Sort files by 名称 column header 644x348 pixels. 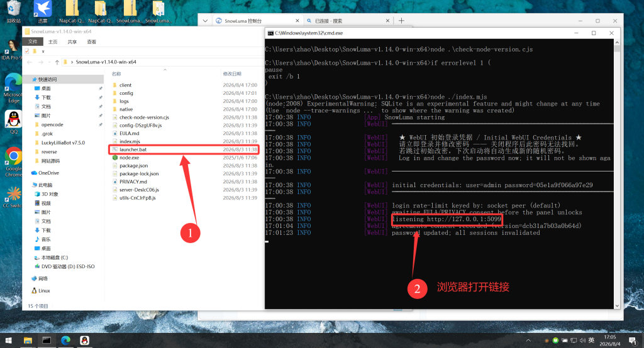coord(116,74)
